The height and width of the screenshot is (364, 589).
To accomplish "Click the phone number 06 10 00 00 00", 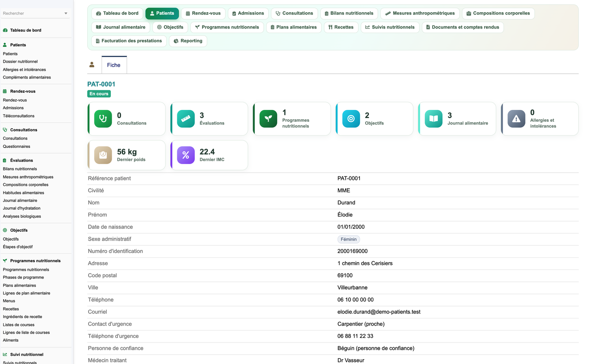I will coord(355,300).
